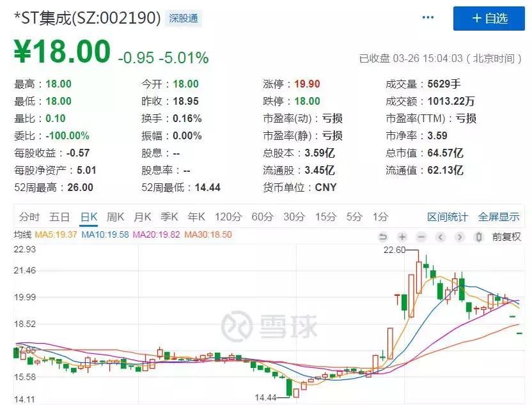Open the more options ellipsis menu
Image resolution: width=532 pixels, height=405 pixels.
click(426, 17)
